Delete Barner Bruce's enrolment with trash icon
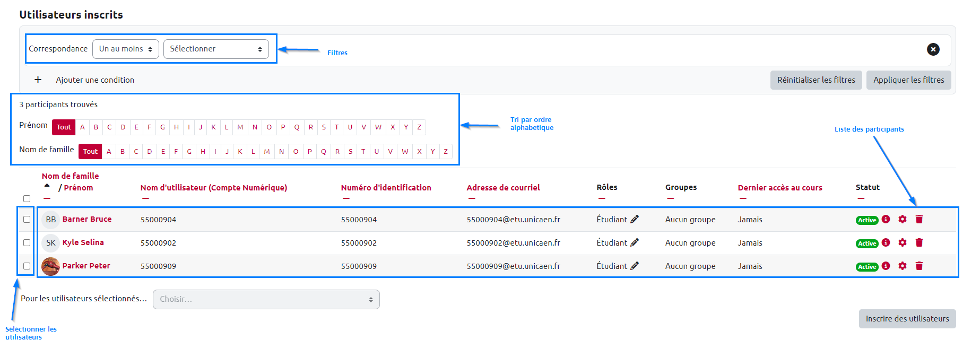This screenshot has height=357, width=980. point(919,219)
